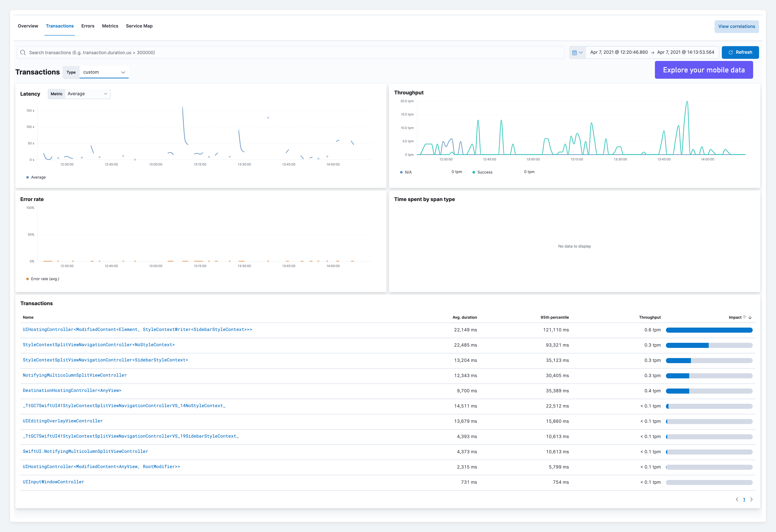Click the Impact sort arrow icon
This screenshot has height=532, width=776.
[x=750, y=317]
